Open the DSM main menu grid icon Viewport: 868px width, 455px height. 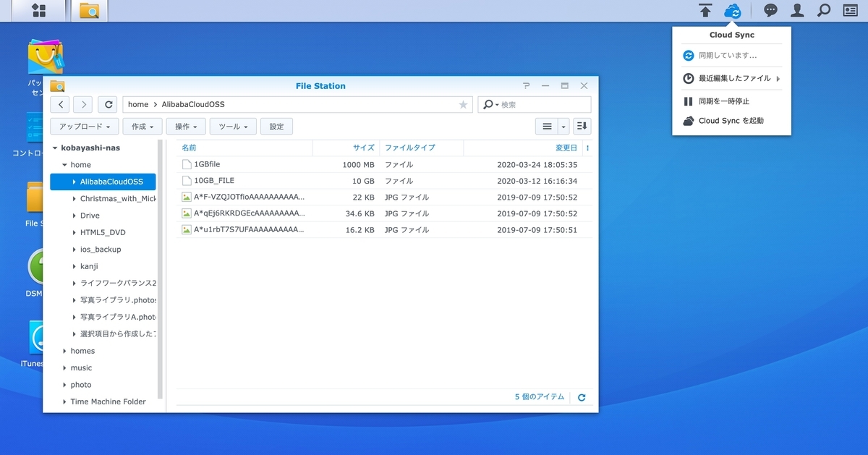39,11
